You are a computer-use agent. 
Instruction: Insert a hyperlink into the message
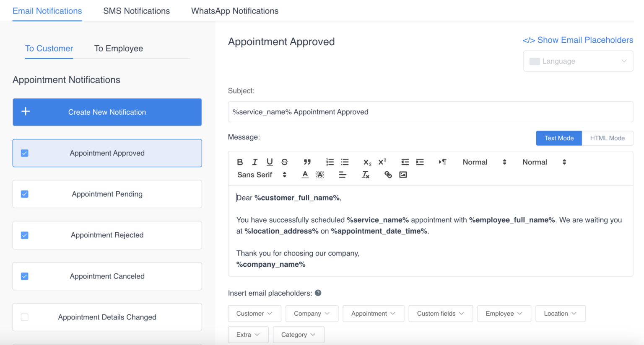point(388,175)
